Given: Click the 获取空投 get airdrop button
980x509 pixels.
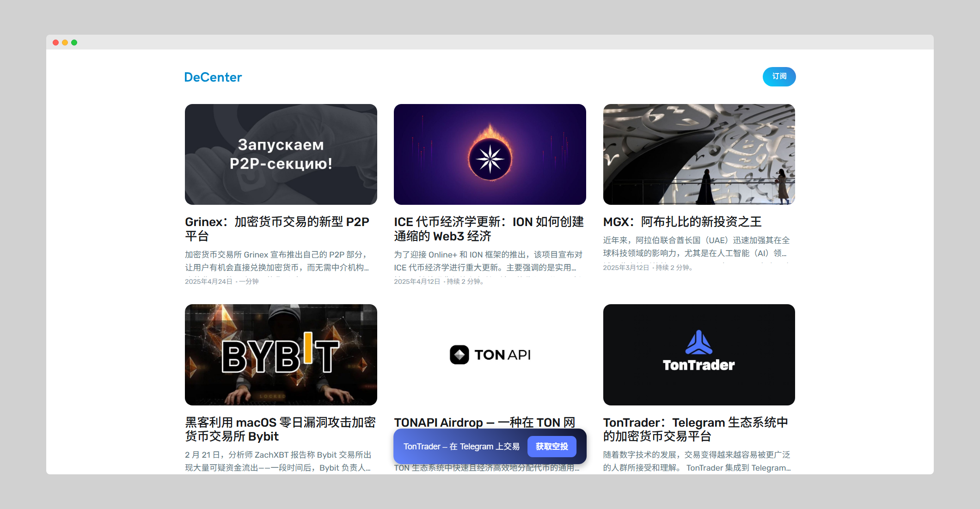Looking at the screenshot, I should (551, 447).
